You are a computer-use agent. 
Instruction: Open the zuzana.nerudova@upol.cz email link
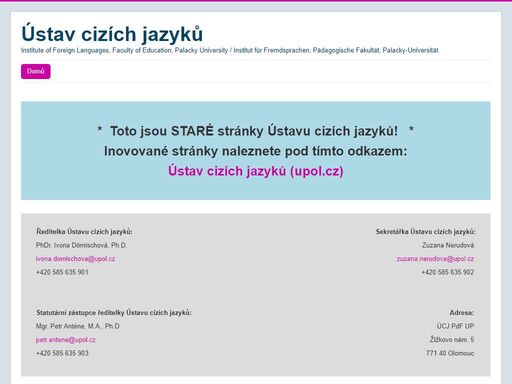[x=435, y=259]
